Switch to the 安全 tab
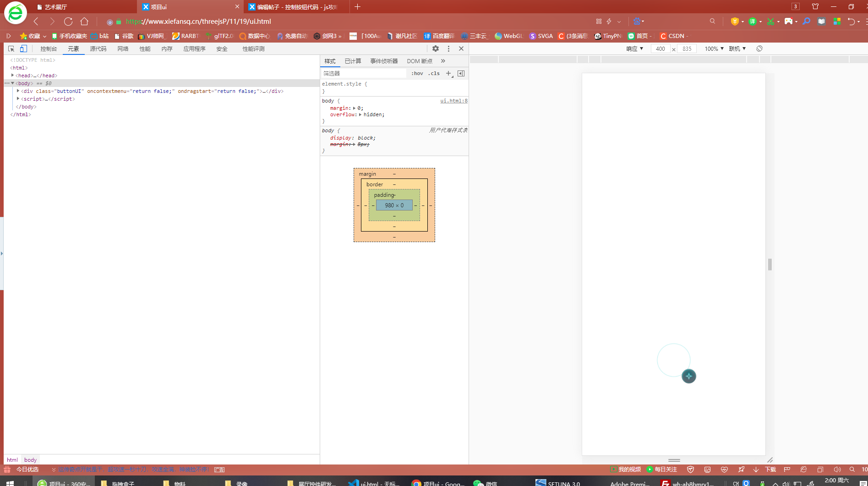Screen dimensions: 868x486 [222, 49]
